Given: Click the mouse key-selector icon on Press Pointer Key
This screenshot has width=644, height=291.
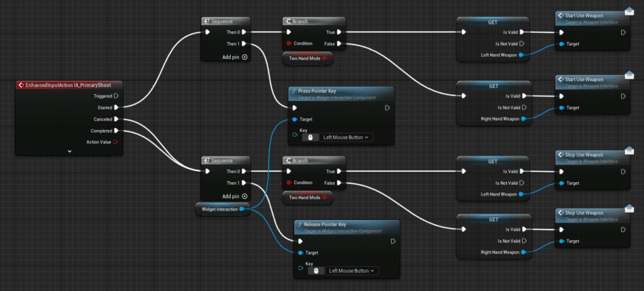Looking at the screenshot, I should [x=310, y=138].
